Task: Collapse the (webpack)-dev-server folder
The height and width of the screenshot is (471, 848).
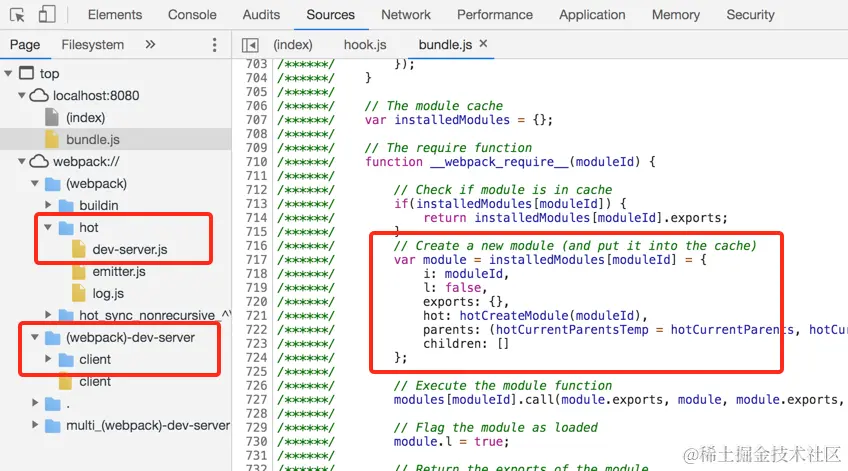Action: (x=35, y=337)
